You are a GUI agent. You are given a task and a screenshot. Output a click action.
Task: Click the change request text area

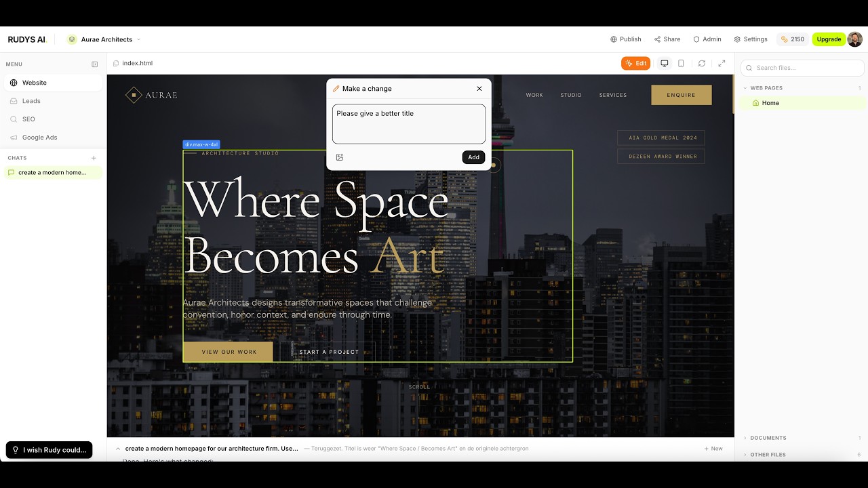(x=409, y=124)
